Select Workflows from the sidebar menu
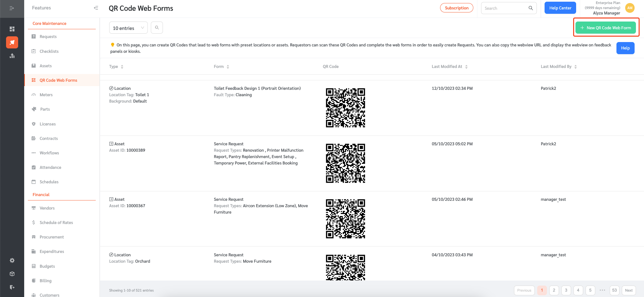 point(49,153)
